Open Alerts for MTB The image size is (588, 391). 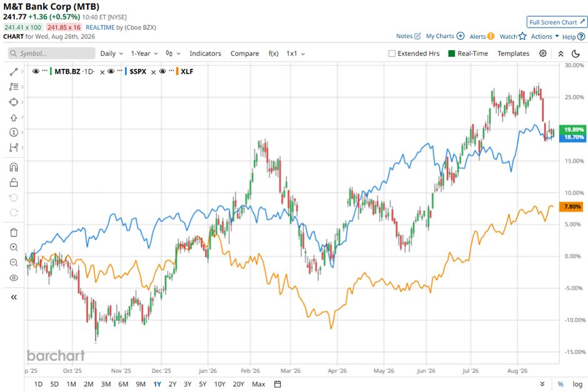tap(482, 36)
